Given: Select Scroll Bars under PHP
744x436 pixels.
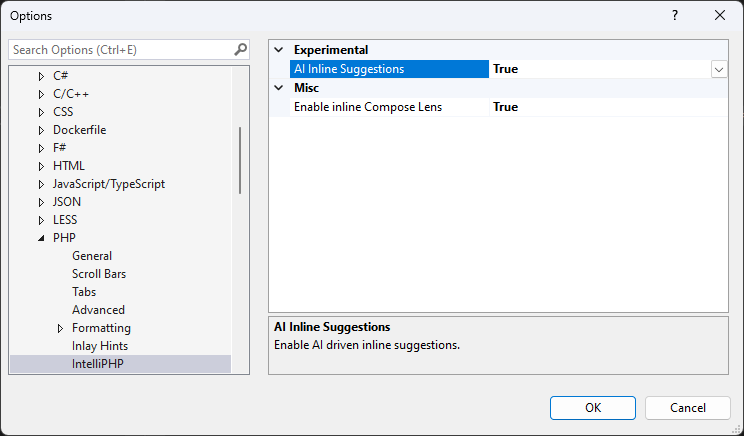Looking at the screenshot, I should [x=99, y=274].
